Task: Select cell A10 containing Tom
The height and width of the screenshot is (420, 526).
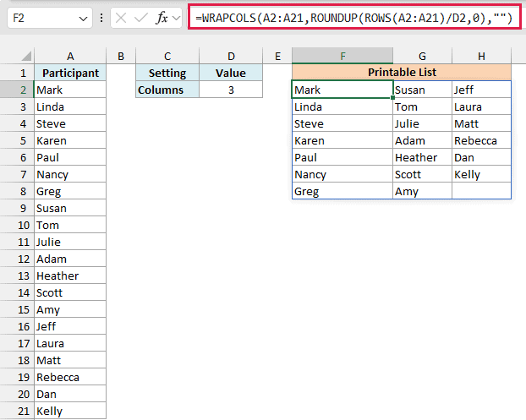Action: pyautogui.click(x=70, y=225)
